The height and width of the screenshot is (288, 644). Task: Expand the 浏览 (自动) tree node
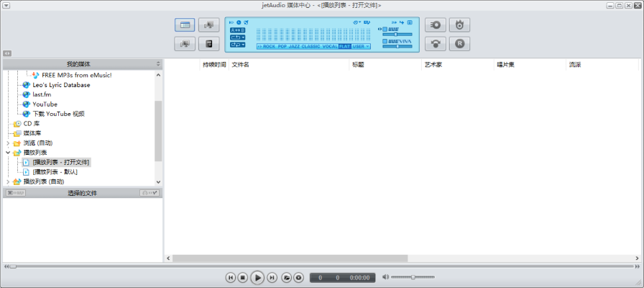click(x=7, y=143)
